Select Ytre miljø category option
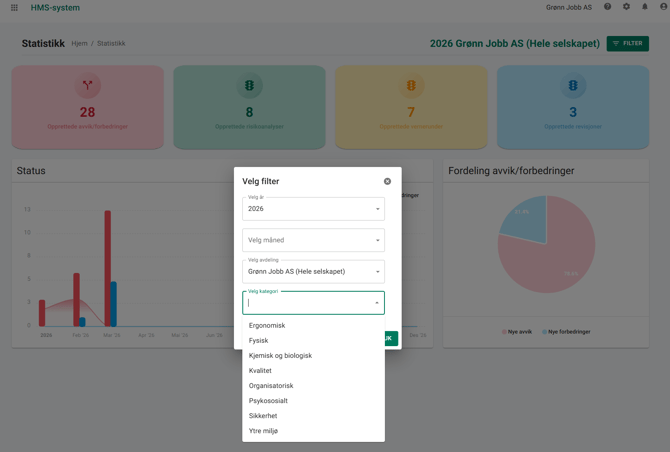670x452 pixels. point(263,431)
